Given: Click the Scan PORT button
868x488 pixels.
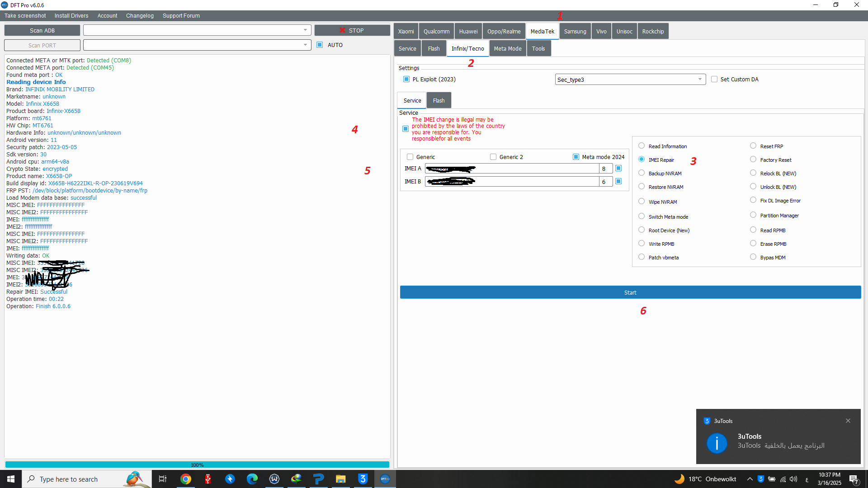Looking at the screenshot, I should pyautogui.click(x=42, y=45).
